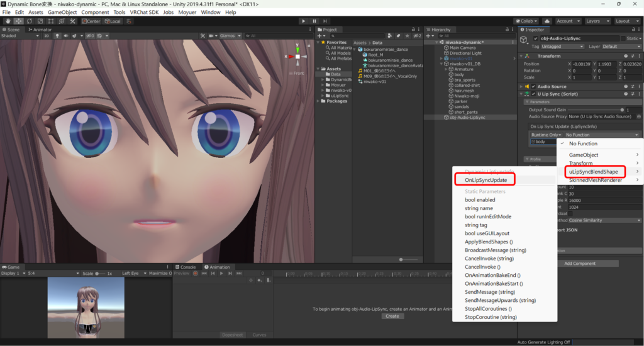Open the Runtime Only dropdown
Viewport: 644px width, 346px height.
[x=547, y=135]
